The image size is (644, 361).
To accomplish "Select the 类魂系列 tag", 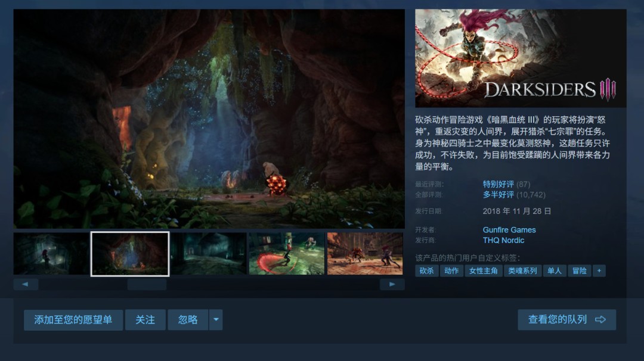I will click(x=522, y=270).
